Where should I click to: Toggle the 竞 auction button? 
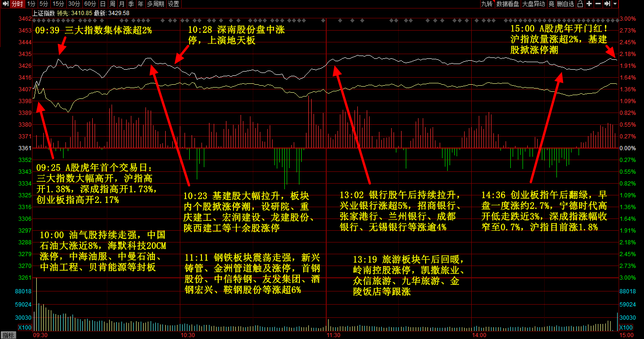(x=551, y=4)
